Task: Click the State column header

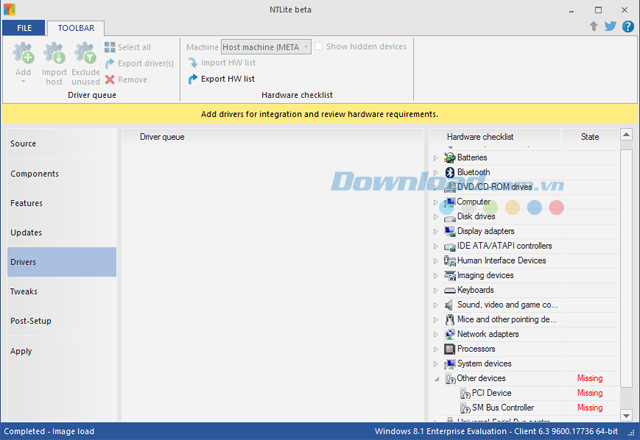Action: tap(590, 136)
